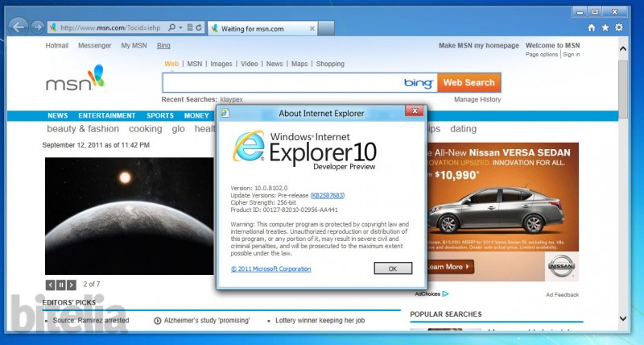Click the Nissan logo in the ad
The image size is (644, 345).
tap(561, 267)
